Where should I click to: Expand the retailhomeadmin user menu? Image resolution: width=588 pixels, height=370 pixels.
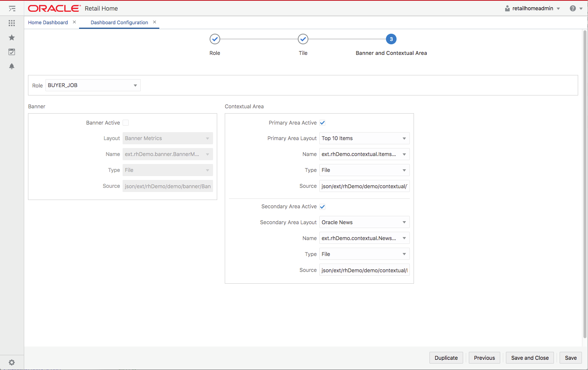[x=558, y=9]
